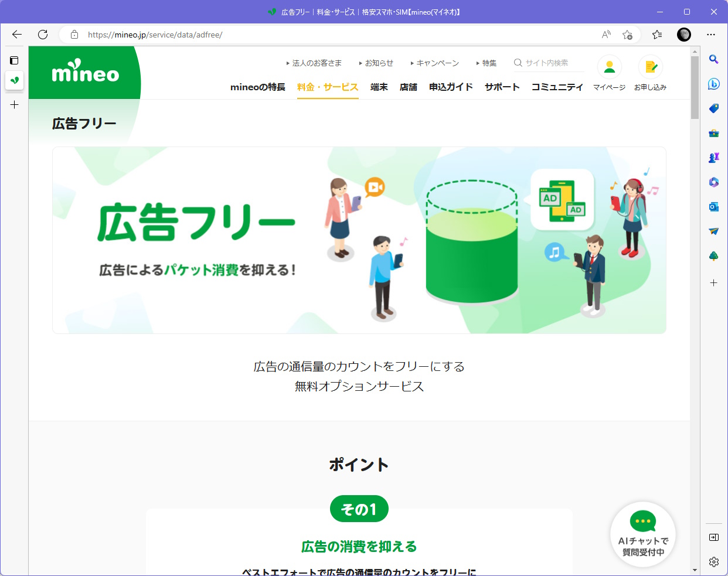Open Bing Chat in sidebar

point(714,84)
